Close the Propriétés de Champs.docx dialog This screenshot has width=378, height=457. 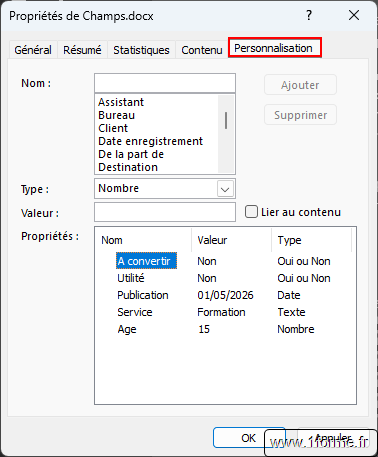click(x=354, y=15)
